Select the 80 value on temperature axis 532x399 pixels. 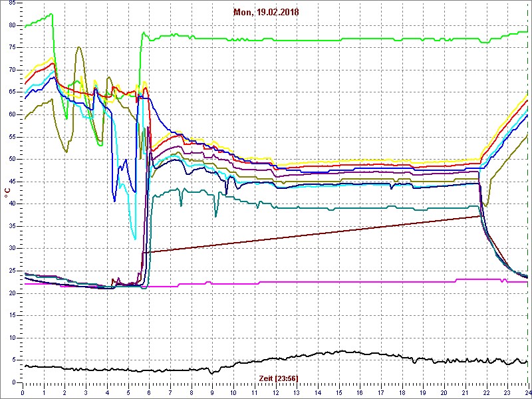coord(11,25)
